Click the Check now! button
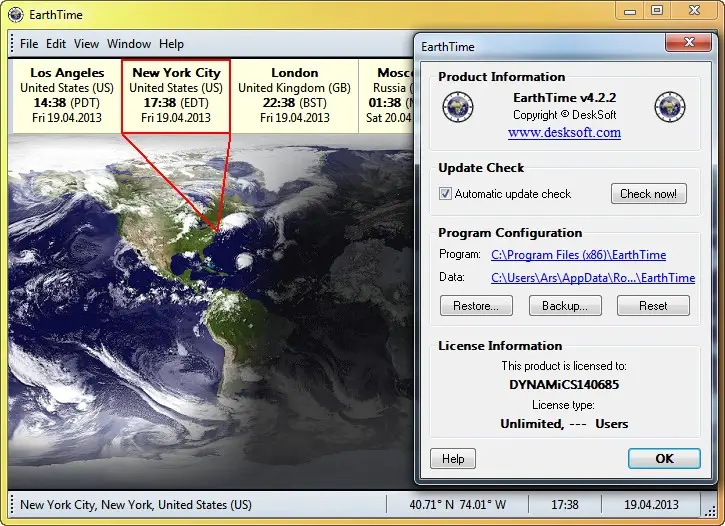 (649, 194)
